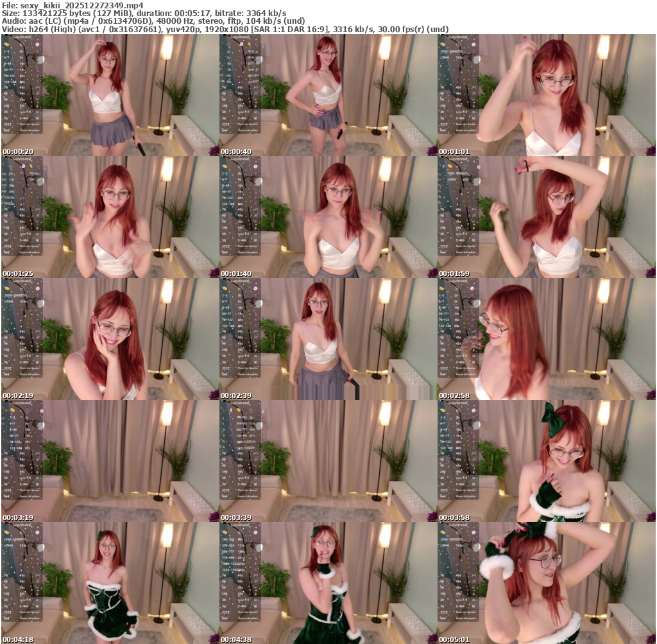
Task: Open the last frame at 00:05:01
Action: click(546, 584)
